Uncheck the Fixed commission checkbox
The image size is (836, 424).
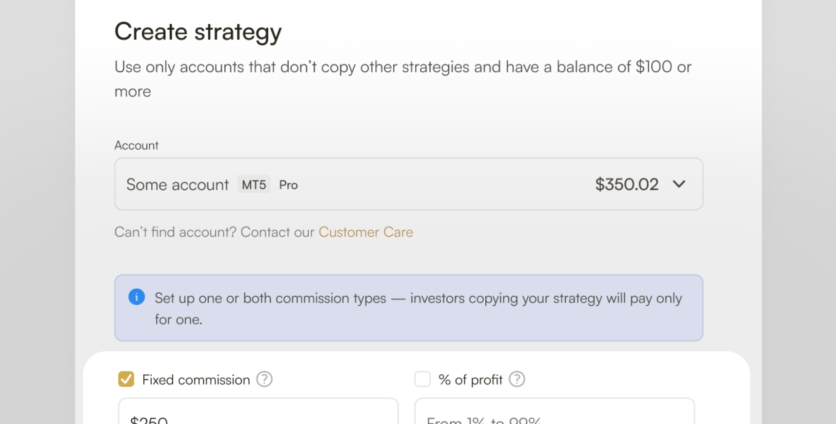[x=126, y=379]
